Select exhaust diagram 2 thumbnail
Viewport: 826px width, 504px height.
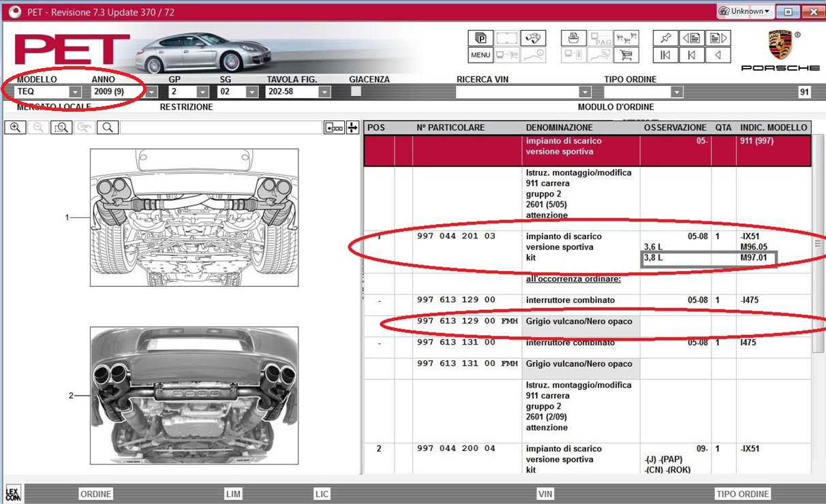pyautogui.click(x=194, y=396)
